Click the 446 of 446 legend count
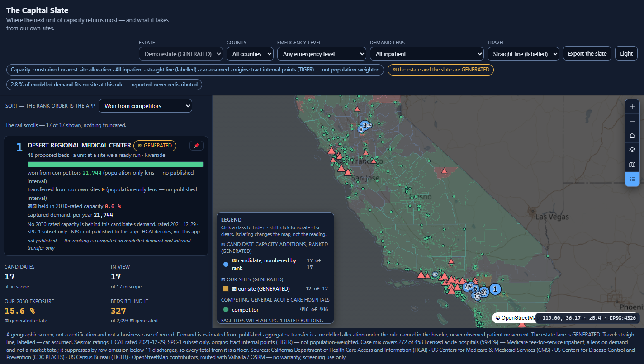 tap(314, 310)
